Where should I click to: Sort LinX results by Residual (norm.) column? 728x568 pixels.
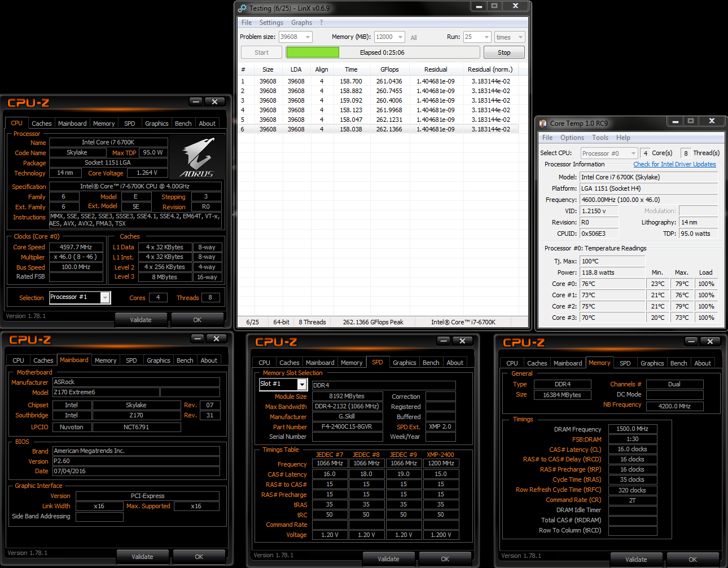point(490,69)
